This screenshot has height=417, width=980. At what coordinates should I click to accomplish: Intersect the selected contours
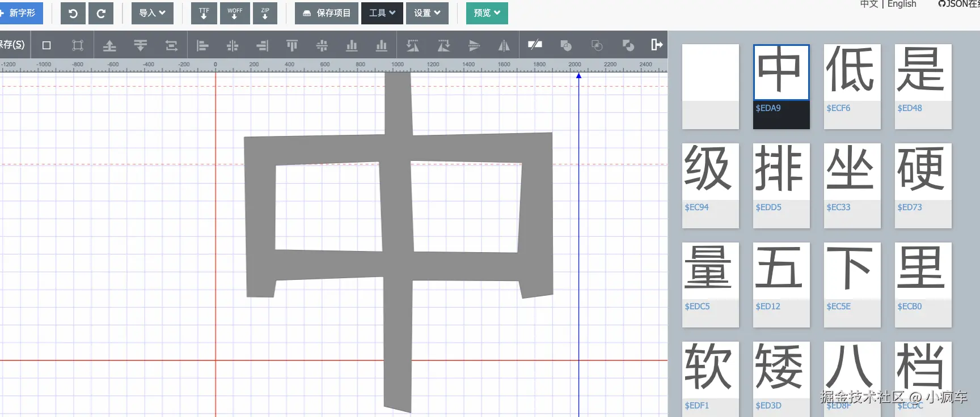tap(597, 45)
